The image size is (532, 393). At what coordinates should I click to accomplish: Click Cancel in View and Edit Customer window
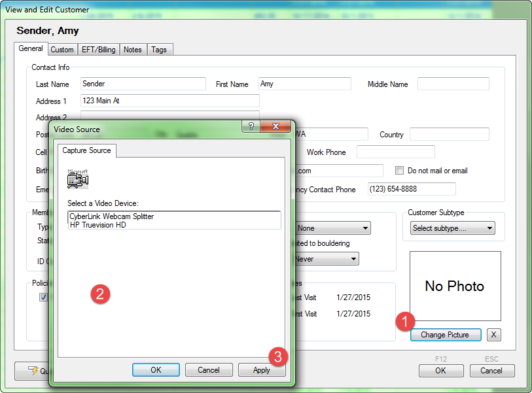[492, 371]
